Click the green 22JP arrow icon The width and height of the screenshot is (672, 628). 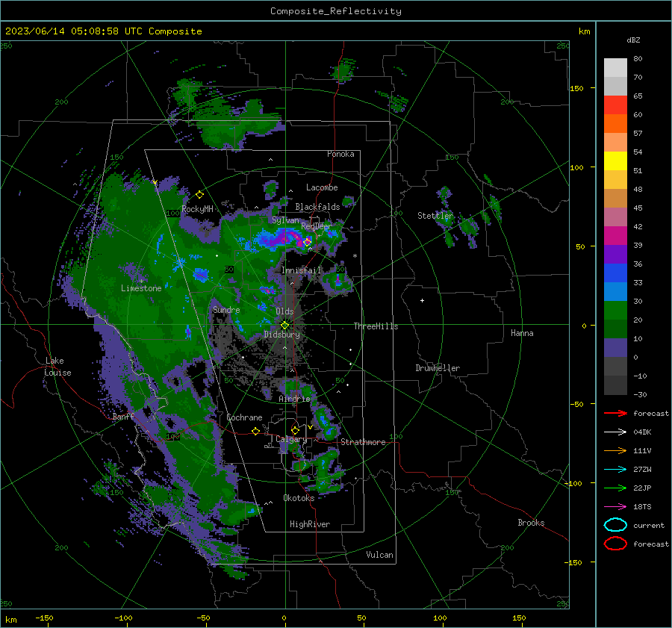tap(615, 488)
